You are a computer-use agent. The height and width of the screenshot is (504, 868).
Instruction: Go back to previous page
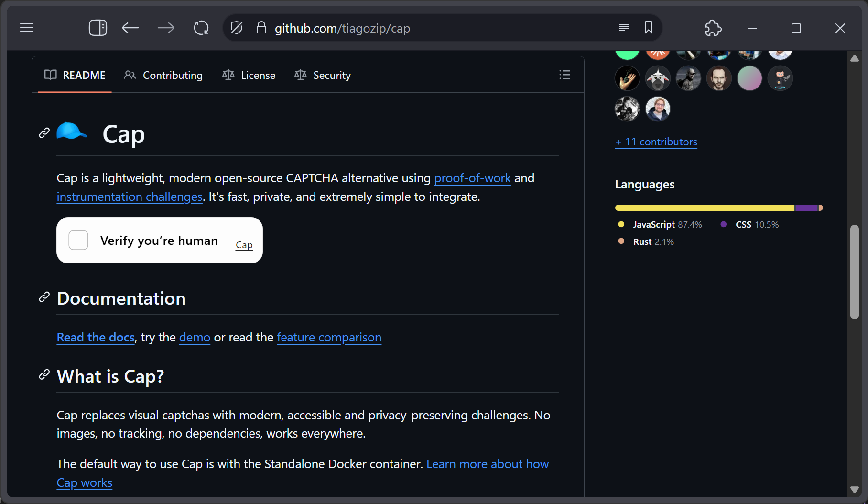coord(130,28)
